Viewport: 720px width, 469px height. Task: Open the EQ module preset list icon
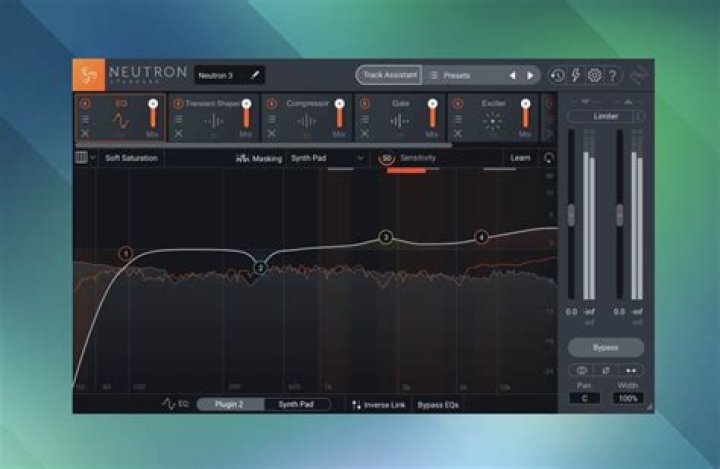click(x=85, y=119)
